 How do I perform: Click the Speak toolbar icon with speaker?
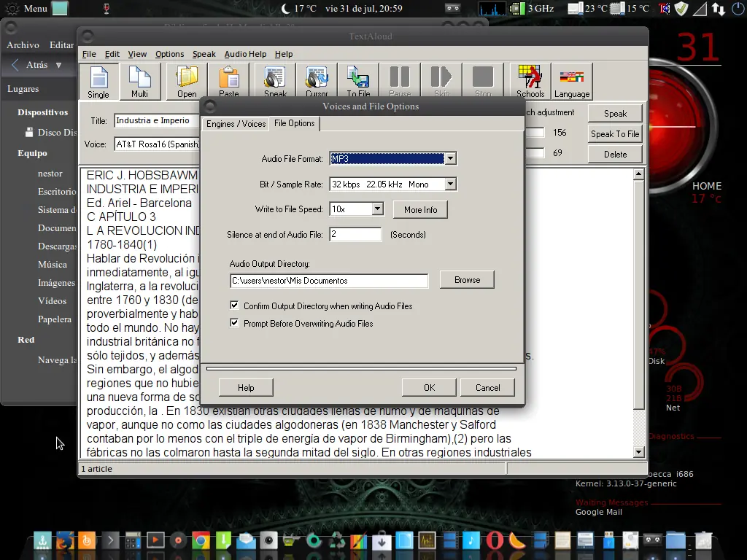275,81
